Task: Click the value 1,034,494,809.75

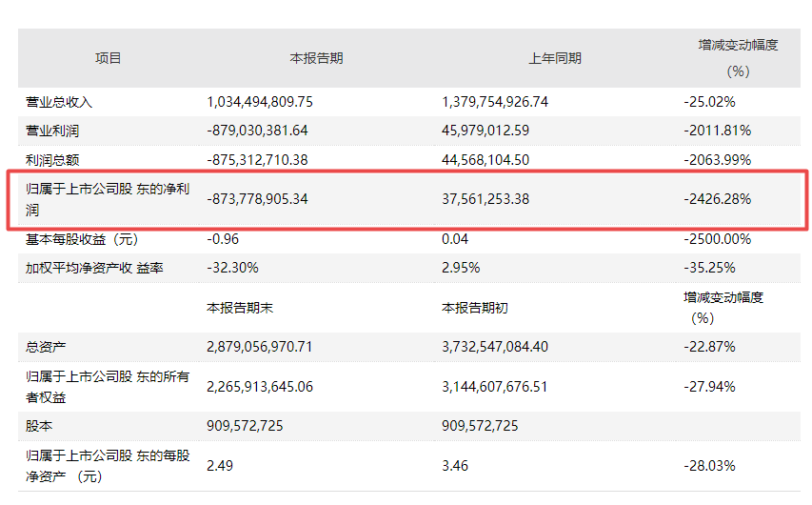Action: point(260,102)
